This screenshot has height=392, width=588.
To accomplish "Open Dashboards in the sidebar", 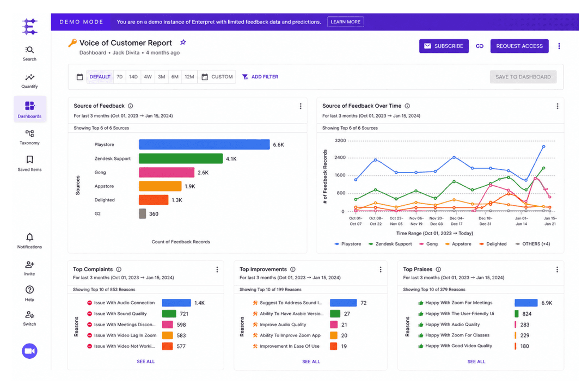I will point(29,109).
